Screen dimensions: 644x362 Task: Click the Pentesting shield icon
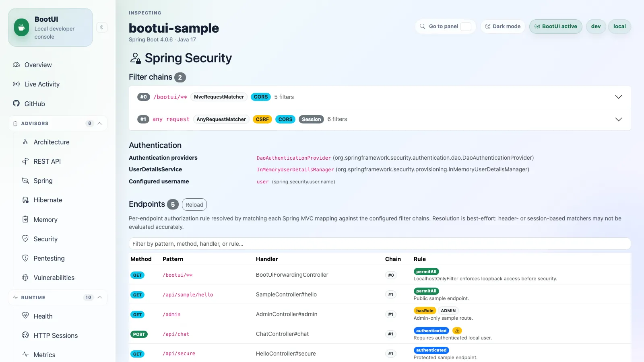coord(25,258)
